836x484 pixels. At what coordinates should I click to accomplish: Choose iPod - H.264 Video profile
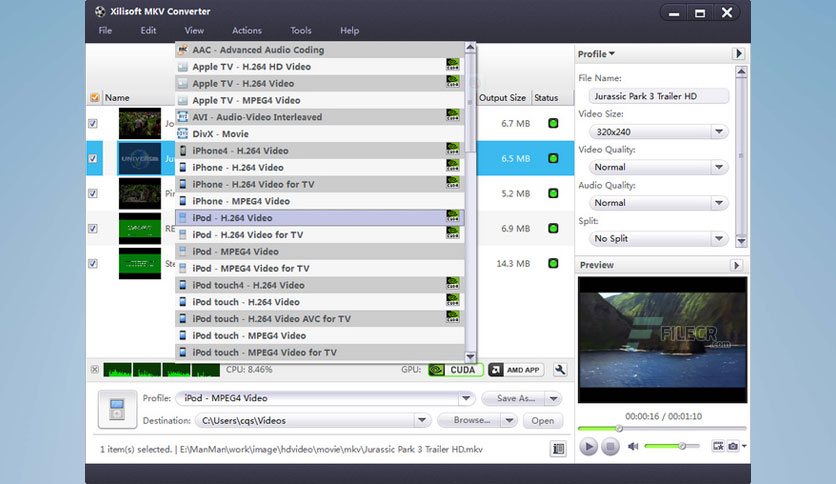pyautogui.click(x=320, y=217)
